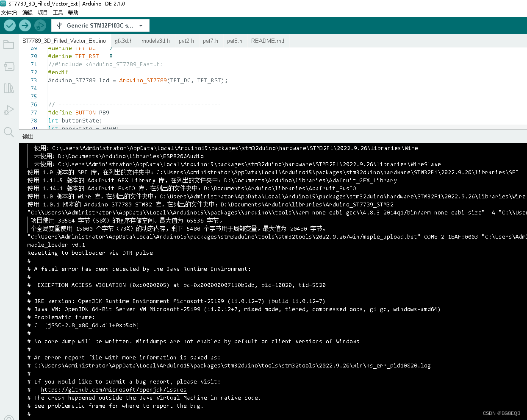Image resolution: width=527 pixels, height=420 pixels.
Task: Open the 文件(F) menu
Action: 9,13
